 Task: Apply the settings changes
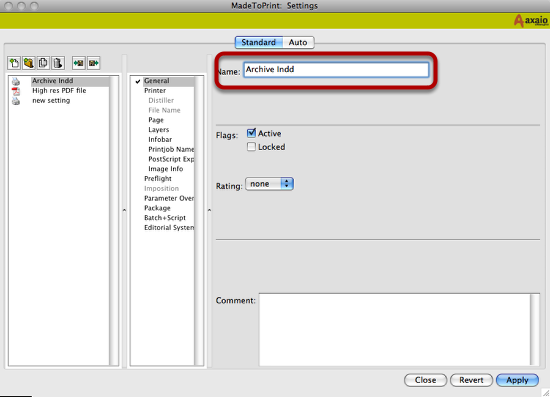click(x=517, y=380)
